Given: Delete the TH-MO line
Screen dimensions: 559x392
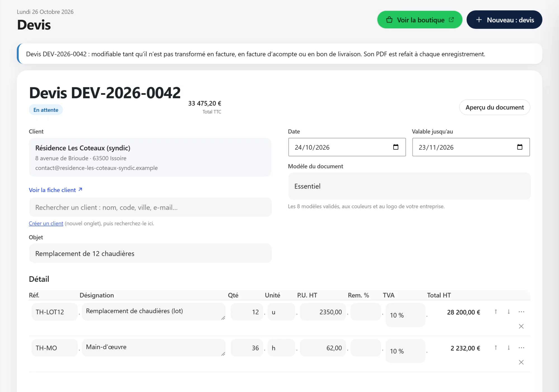Looking at the screenshot, I should point(521,362).
